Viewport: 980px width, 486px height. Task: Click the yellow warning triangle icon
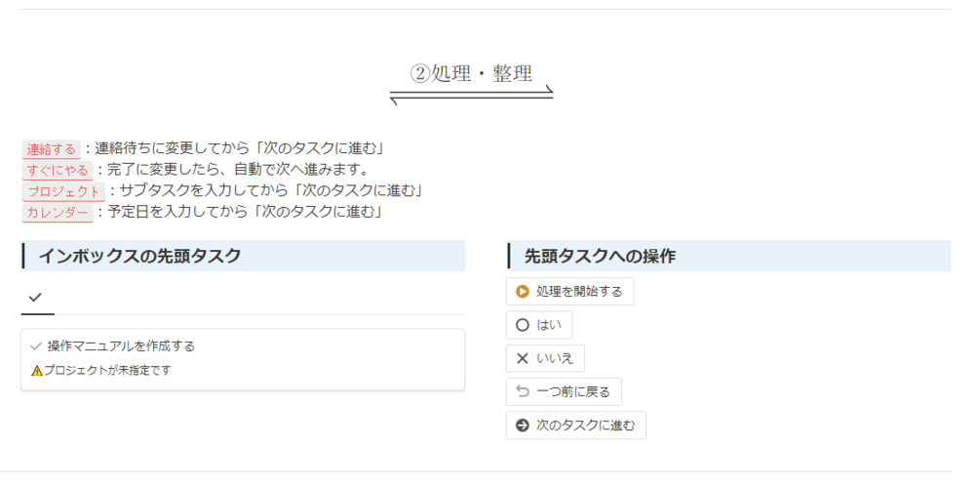pos(37,371)
